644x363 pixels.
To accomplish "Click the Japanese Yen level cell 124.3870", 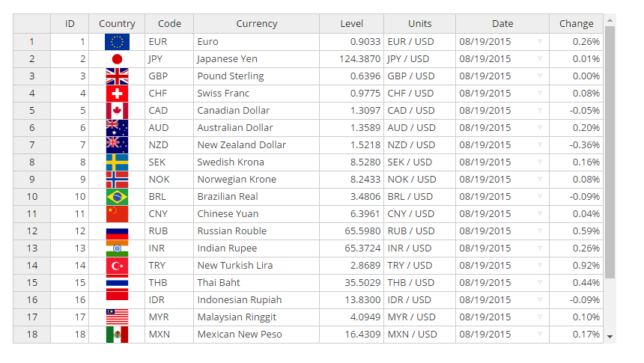I will (x=351, y=59).
